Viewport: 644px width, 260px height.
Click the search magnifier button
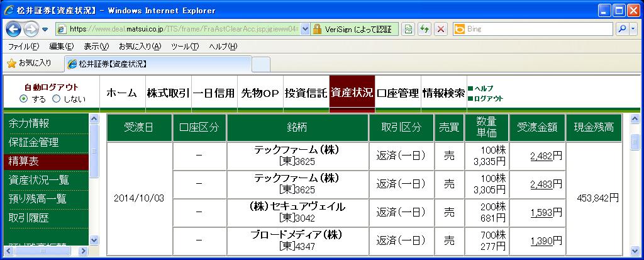click(x=622, y=29)
